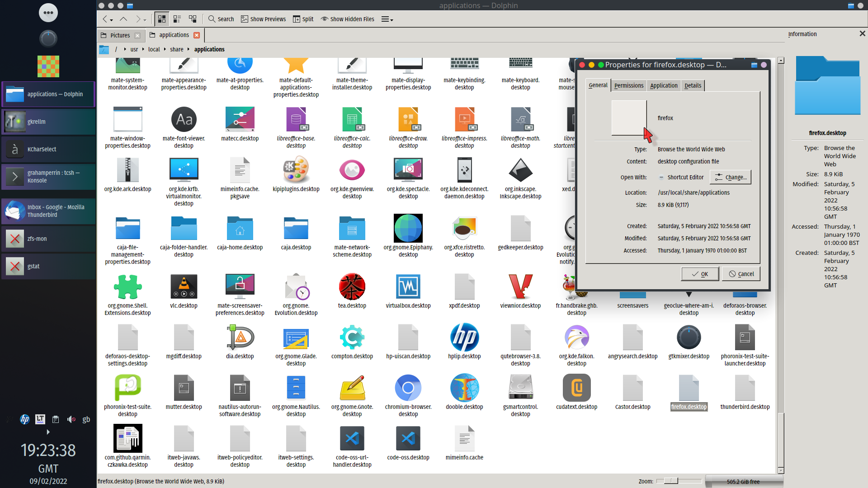Switch to Compact view mode
868x488 pixels.
(177, 19)
